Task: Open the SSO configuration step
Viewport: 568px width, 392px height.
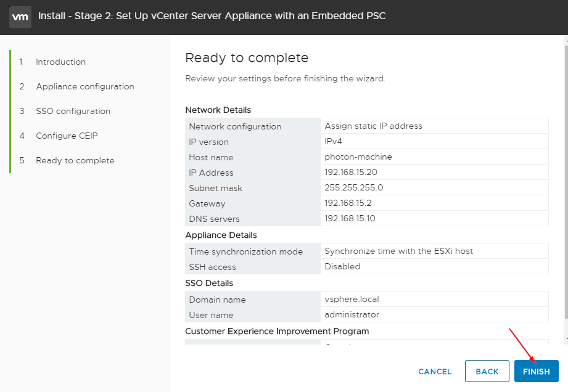Action: tap(73, 111)
